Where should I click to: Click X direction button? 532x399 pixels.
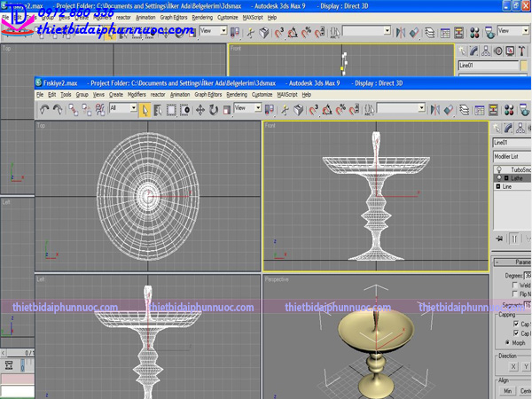[x=513, y=366]
